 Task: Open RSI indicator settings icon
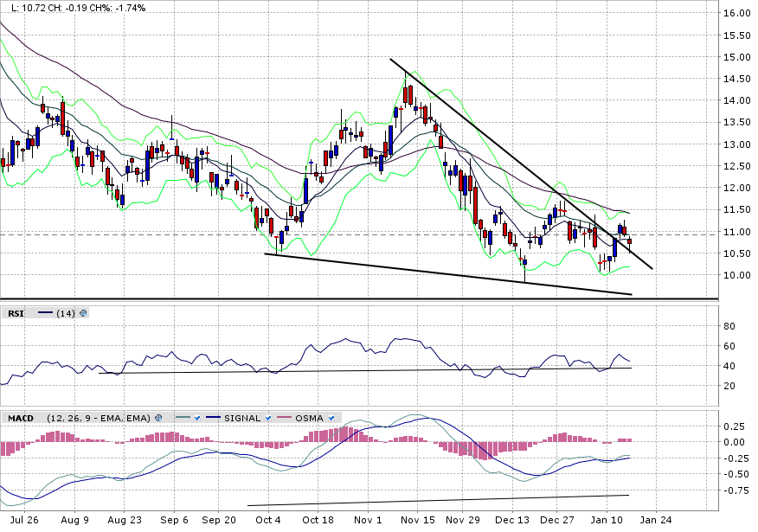pyautogui.click(x=84, y=313)
